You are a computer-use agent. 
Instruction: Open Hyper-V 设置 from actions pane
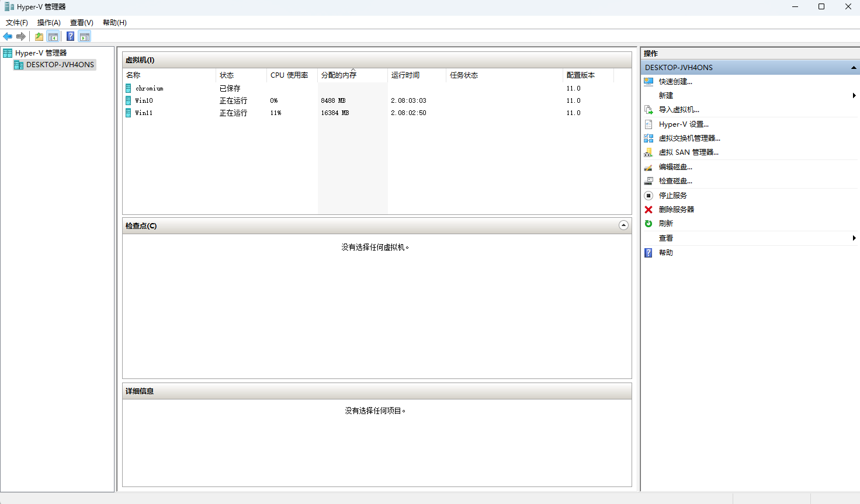coord(684,124)
